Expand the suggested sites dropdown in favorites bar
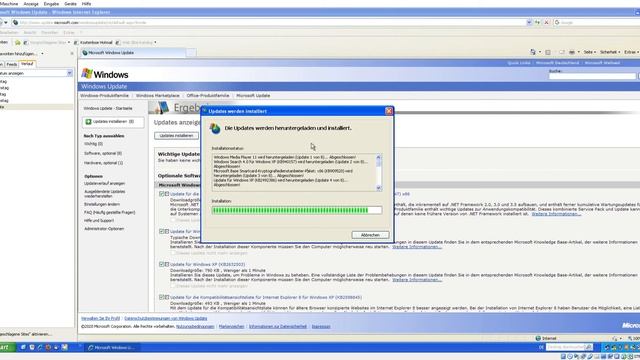 pyautogui.click(x=69, y=42)
